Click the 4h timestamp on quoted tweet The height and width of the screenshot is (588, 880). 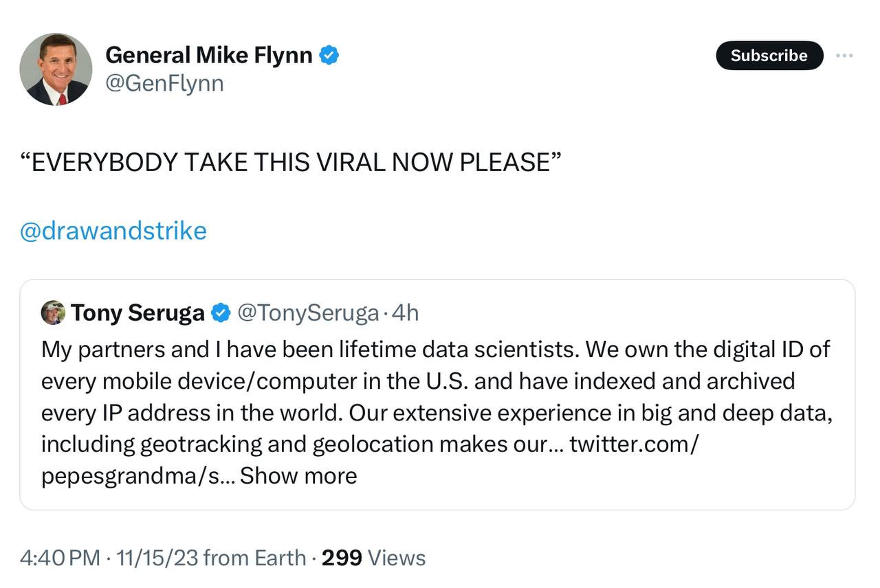coord(405,313)
